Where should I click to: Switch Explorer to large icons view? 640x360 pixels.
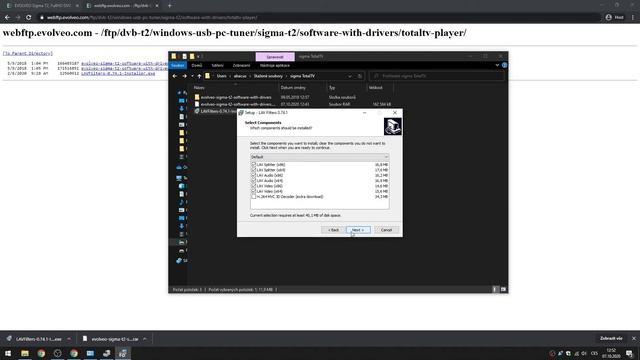pos(503,289)
